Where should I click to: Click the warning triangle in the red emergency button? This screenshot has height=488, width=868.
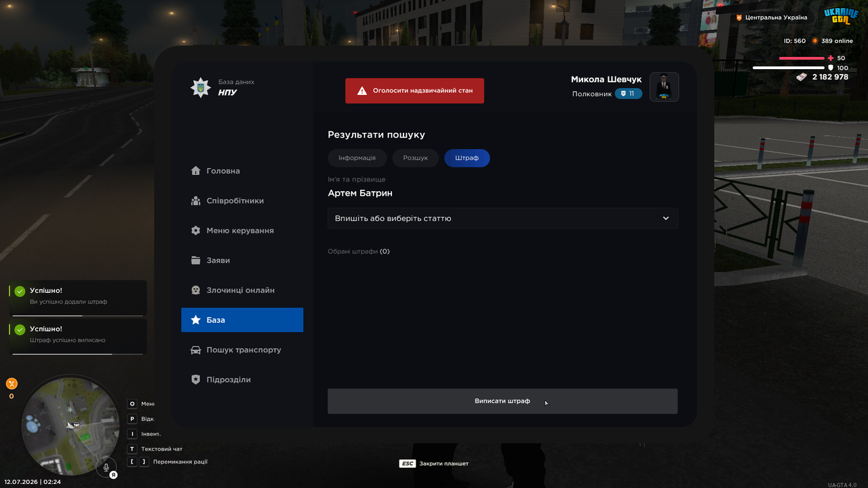click(362, 91)
